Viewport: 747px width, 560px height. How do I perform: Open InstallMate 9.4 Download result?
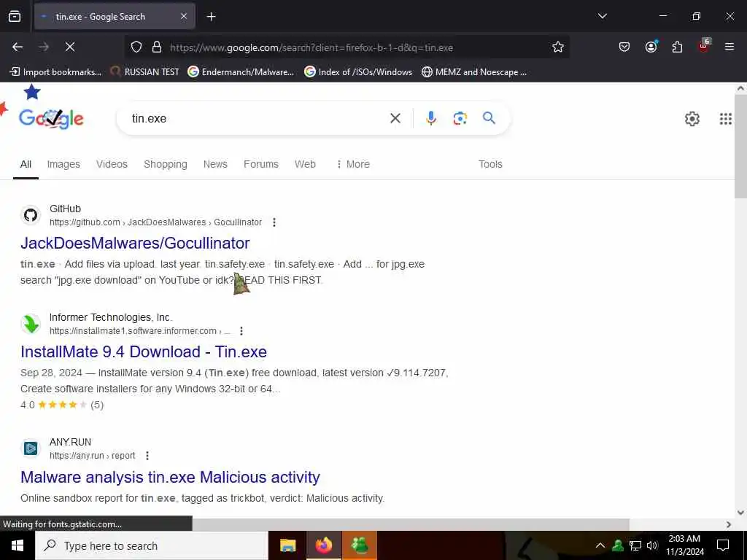coord(144,351)
